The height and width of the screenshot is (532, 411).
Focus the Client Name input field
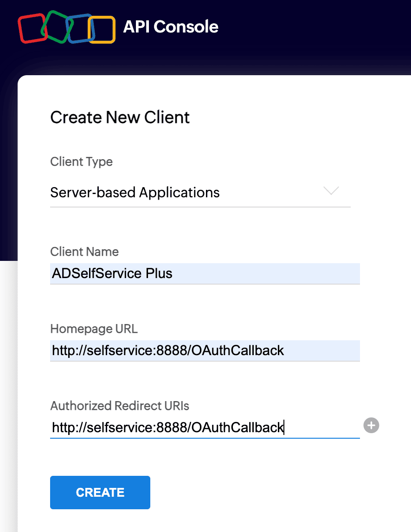coord(204,273)
